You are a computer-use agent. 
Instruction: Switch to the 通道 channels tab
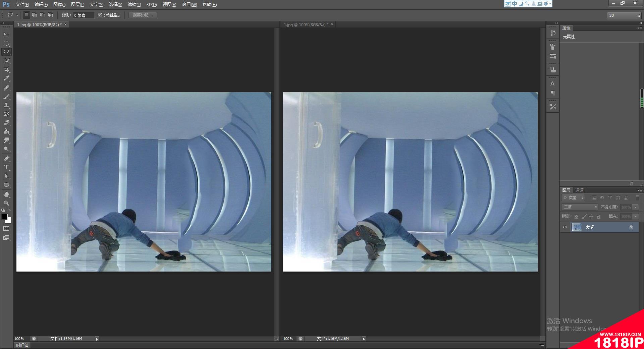pyautogui.click(x=579, y=190)
